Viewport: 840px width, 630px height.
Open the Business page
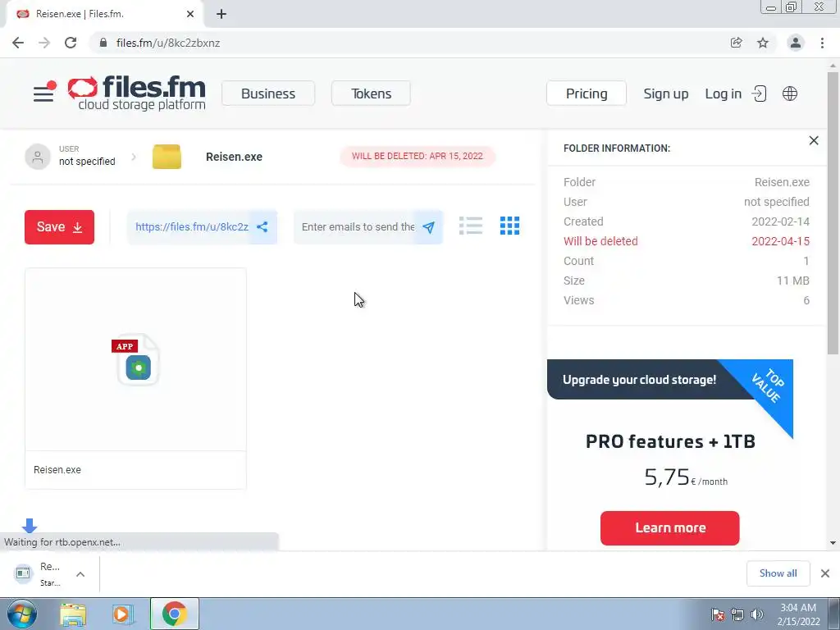click(x=268, y=94)
